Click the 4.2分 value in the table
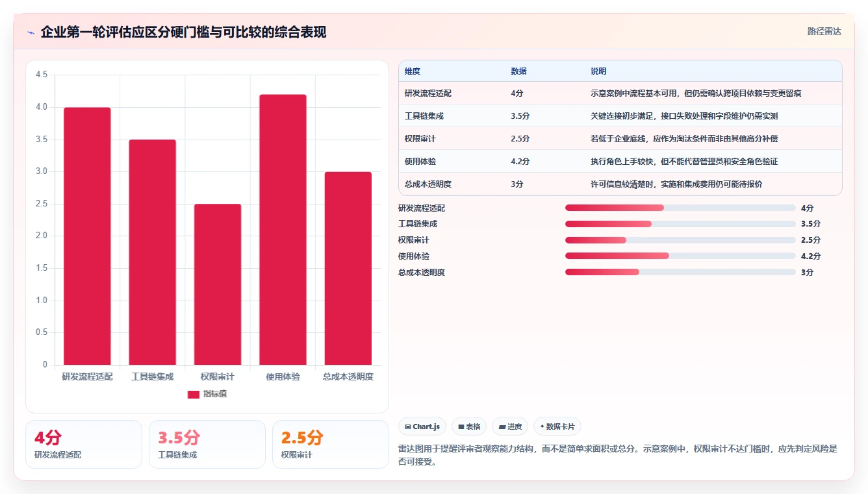This screenshot has width=868, height=494. [520, 162]
